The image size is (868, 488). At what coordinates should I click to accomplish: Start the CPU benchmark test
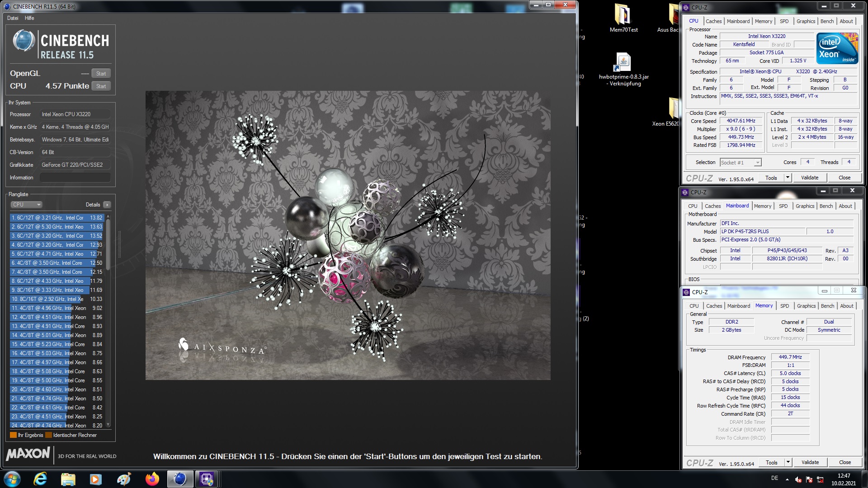pyautogui.click(x=101, y=86)
